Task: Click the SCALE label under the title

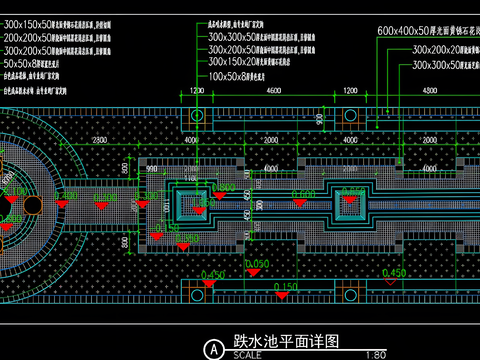Action: click(247, 355)
